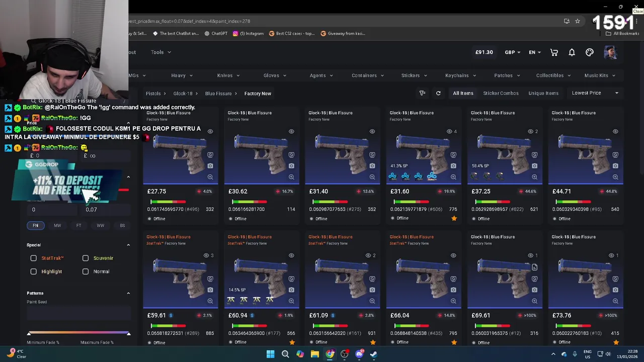Switch to the Sticker Combos tab
This screenshot has height=362, width=644.
coord(501,93)
